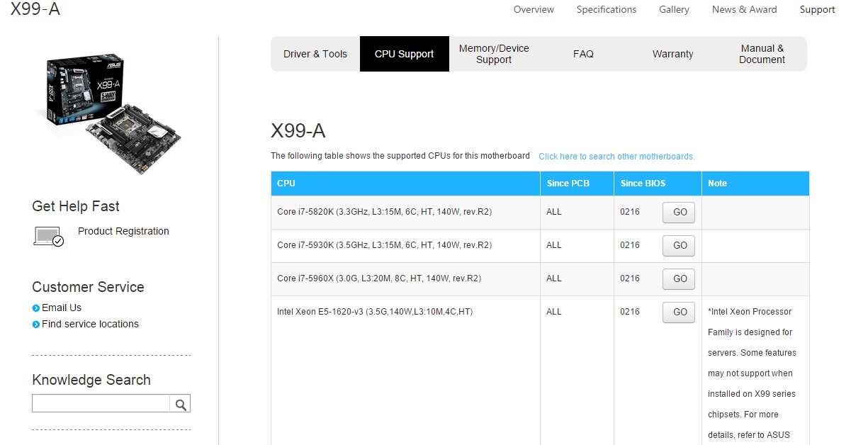This screenshot has height=445, width=868.
Task: Switch to the Driver & Tools tab
Action: pyautogui.click(x=315, y=54)
